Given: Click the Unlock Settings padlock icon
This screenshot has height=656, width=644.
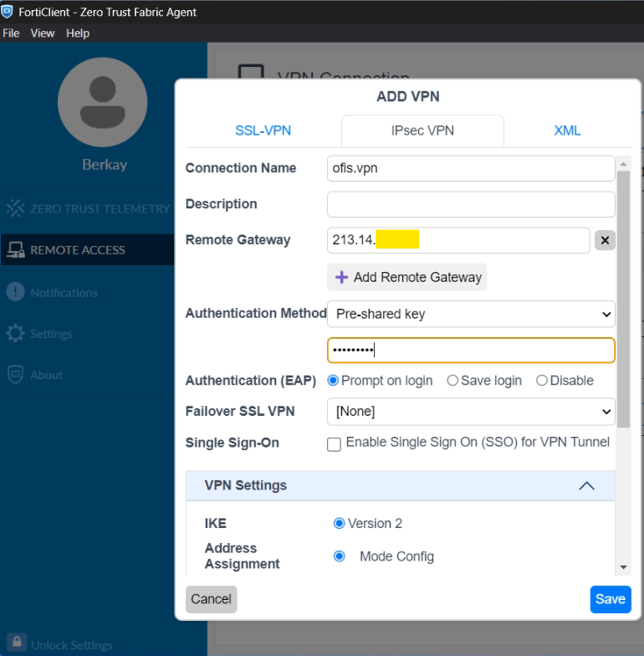Looking at the screenshot, I should 17,645.
